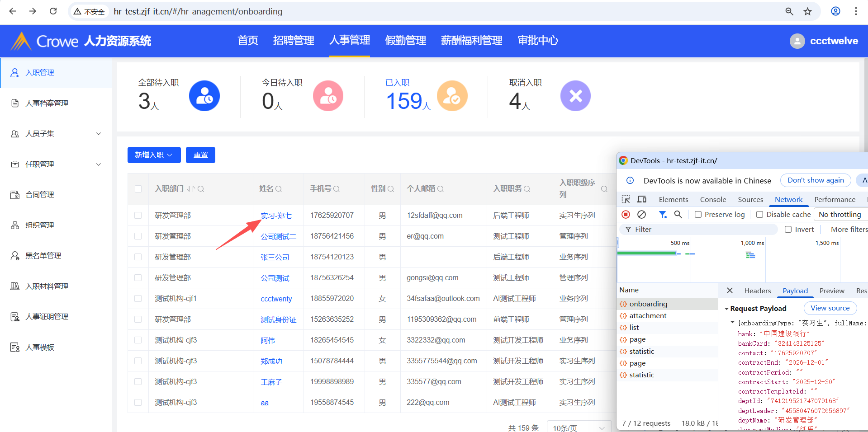868x432 pixels.
Task: Click the DevTools record network log icon
Action: point(626,215)
